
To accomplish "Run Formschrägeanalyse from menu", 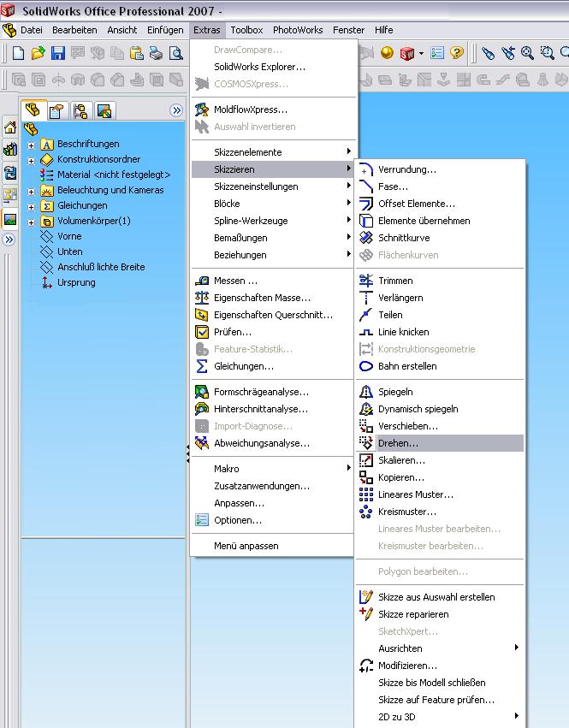I will [x=274, y=393].
